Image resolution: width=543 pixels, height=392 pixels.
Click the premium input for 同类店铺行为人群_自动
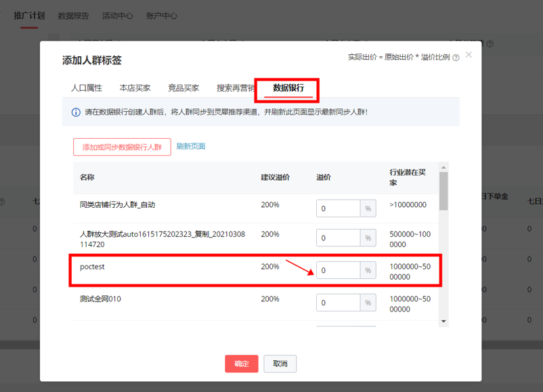pyautogui.click(x=338, y=209)
